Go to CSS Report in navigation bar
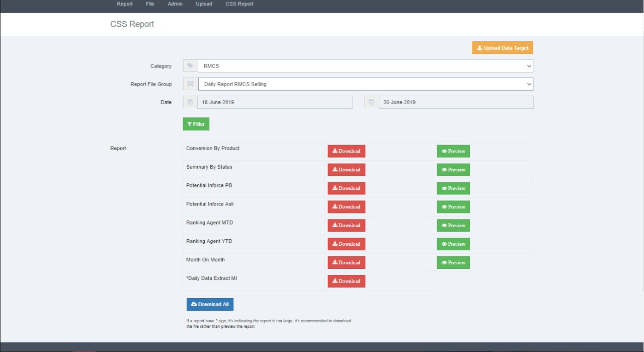The height and width of the screenshot is (352, 644). tap(239, 4)
